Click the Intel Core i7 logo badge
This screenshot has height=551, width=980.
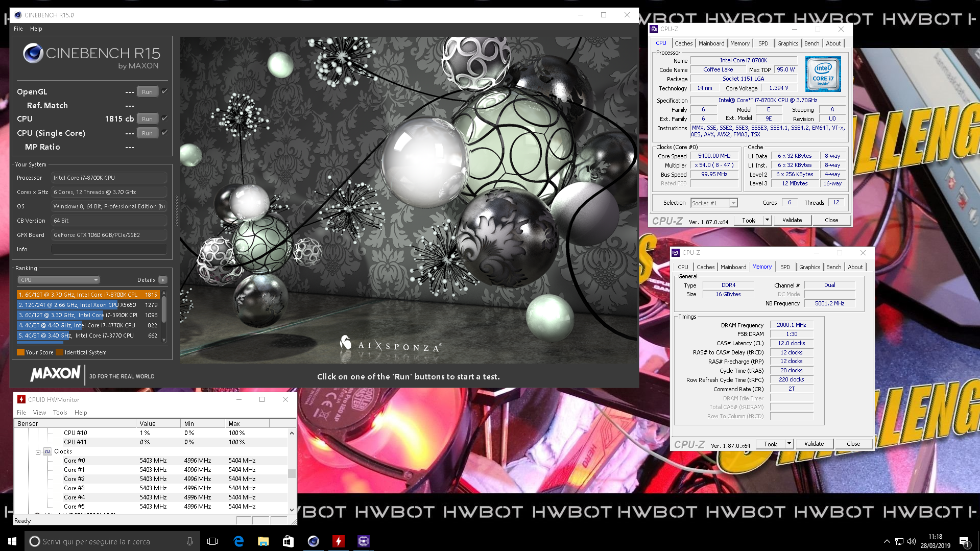click(x=823, y=74)
